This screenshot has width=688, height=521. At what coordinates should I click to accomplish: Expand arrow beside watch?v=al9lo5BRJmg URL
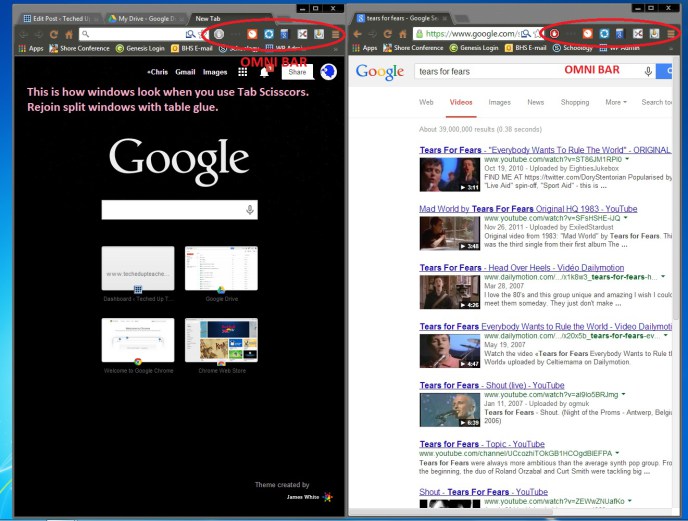624,394
